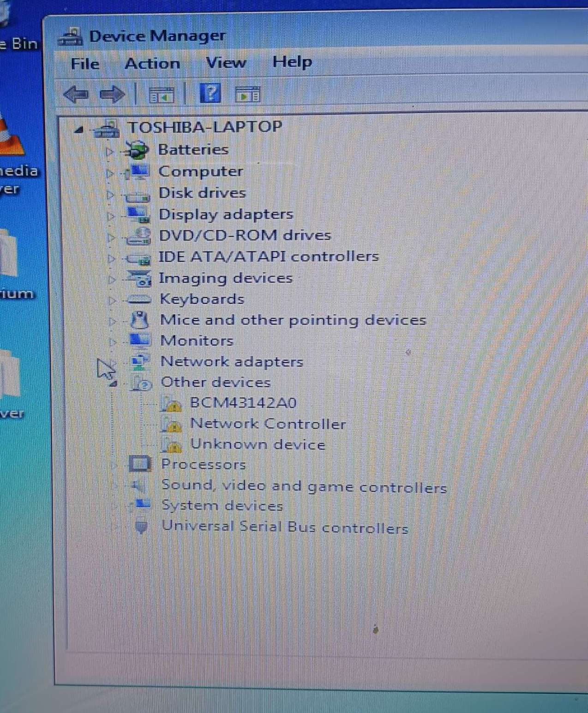
Task: Click the Processors category icon
Action: [140, 464]
